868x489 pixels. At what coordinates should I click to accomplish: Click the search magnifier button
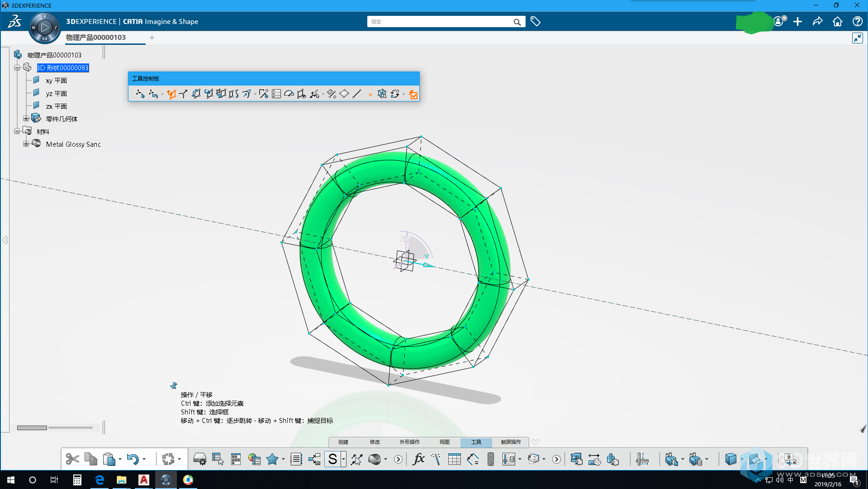pos(517,22)
